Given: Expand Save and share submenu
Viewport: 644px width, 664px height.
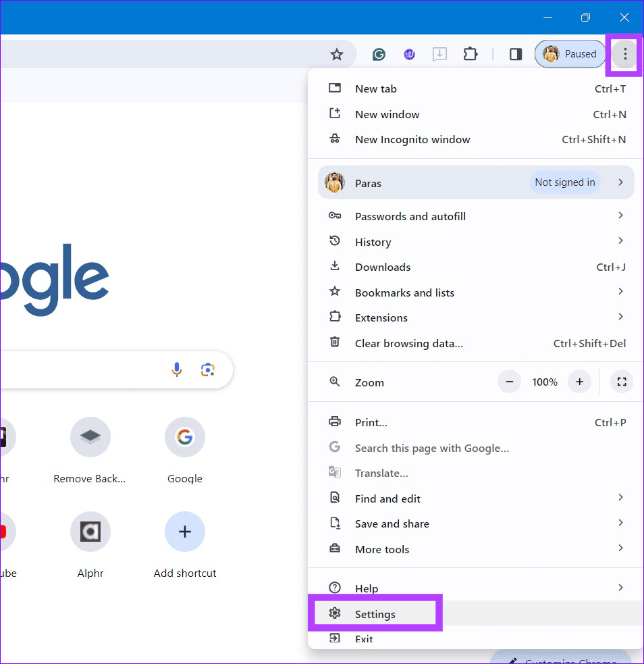Looking at the screenshot, I should pos(477,523).
